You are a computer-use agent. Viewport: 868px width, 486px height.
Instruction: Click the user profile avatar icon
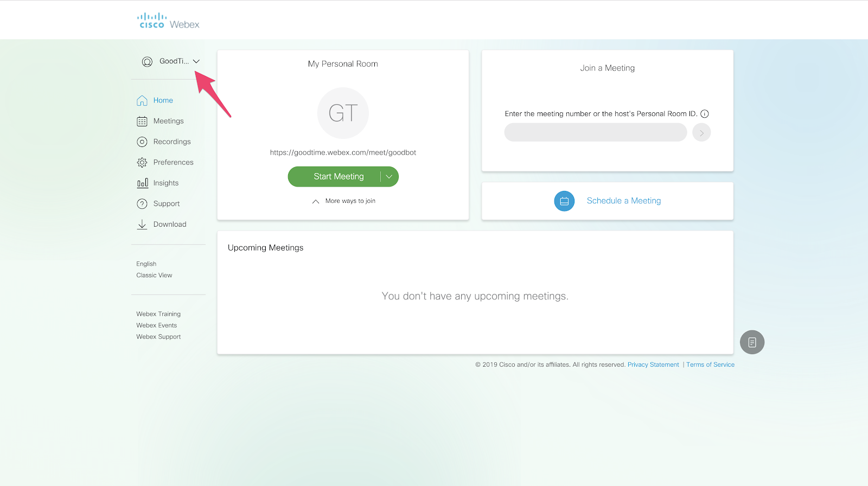click(147, 62)
